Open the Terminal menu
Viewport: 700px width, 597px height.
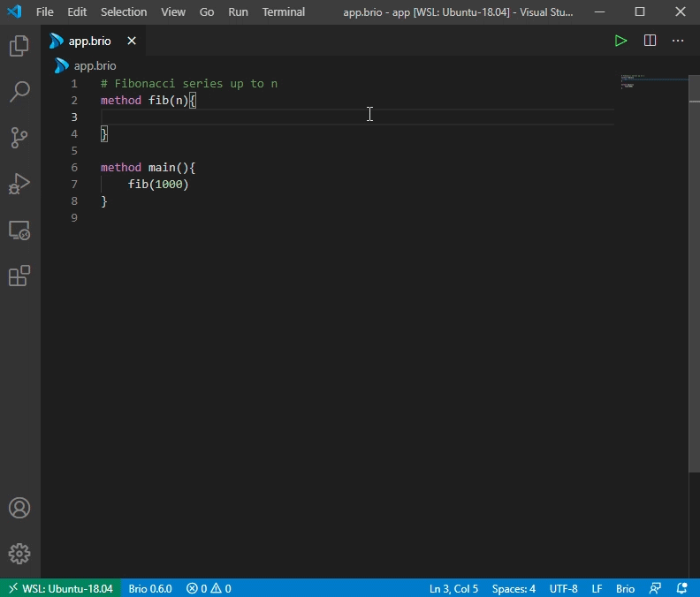[x=284, y=12]
